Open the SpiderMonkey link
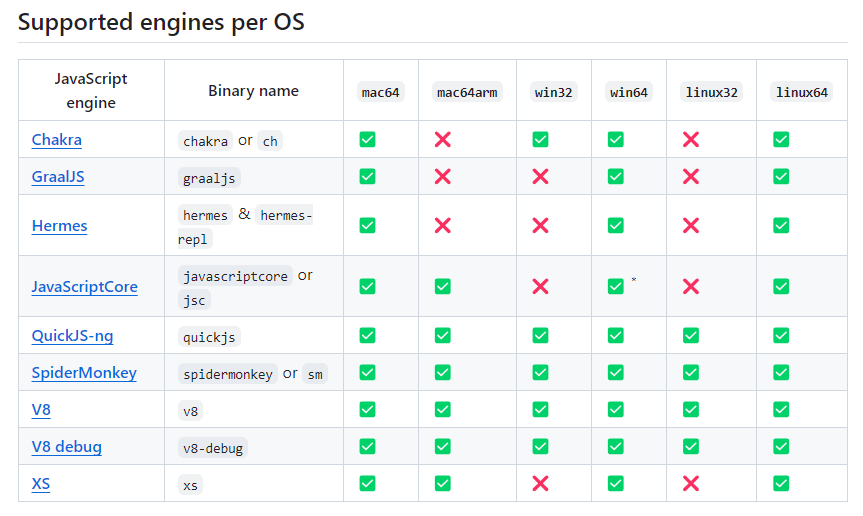Viewport: 863px width, 516px height. [84, 372]
